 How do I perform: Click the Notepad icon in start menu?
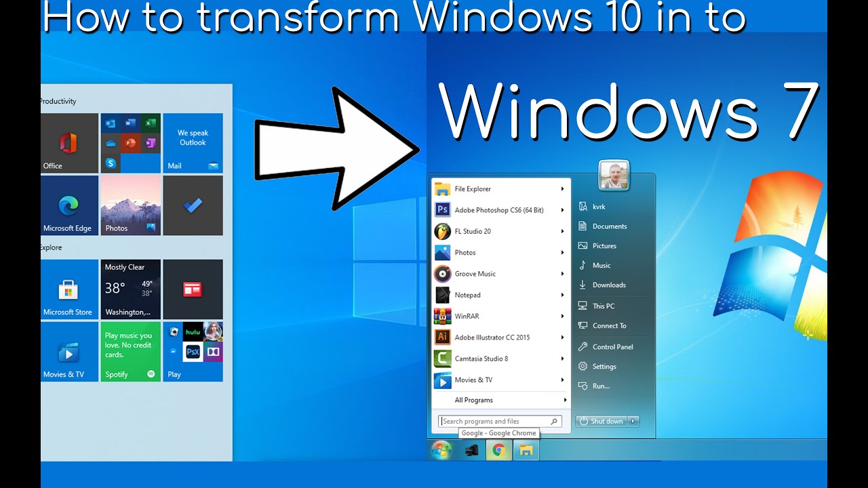click(x=443, y=295)
